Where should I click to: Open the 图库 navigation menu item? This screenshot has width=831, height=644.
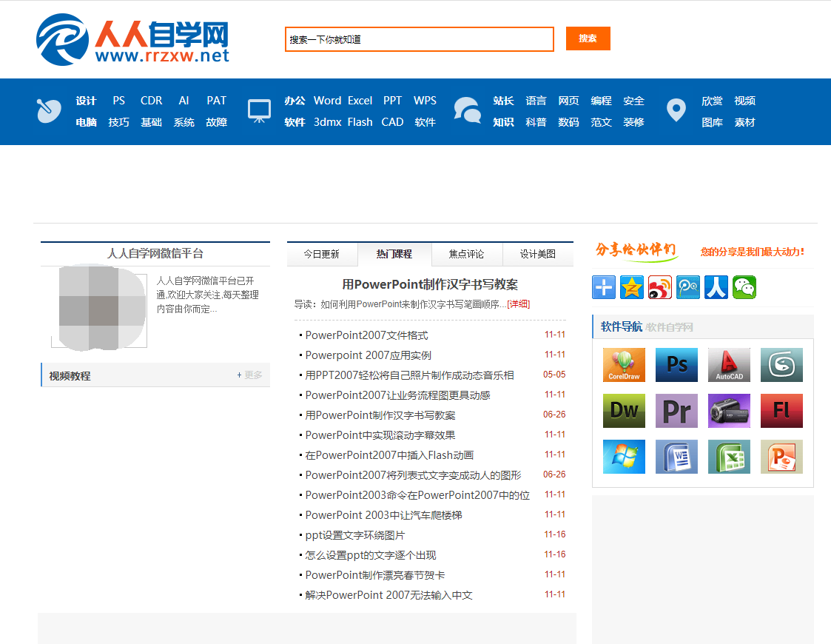(712, 122)
